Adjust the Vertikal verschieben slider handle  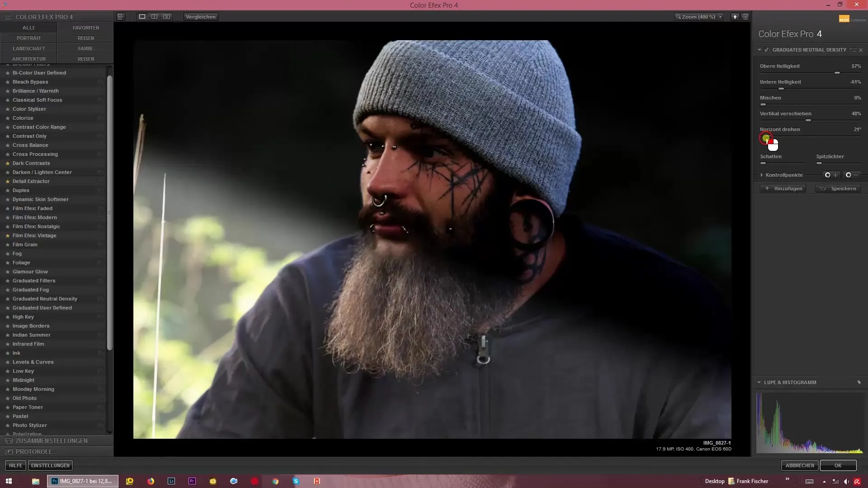(808, 120)
